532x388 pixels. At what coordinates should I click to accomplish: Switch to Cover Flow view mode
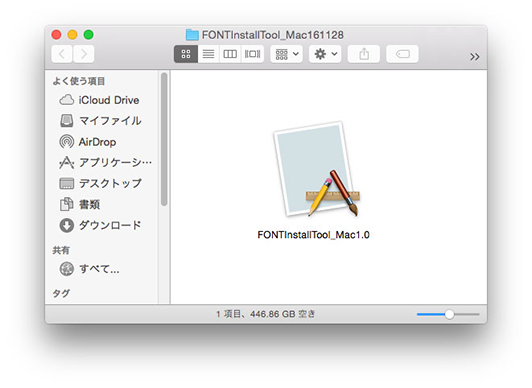click(x=252, y=54)
